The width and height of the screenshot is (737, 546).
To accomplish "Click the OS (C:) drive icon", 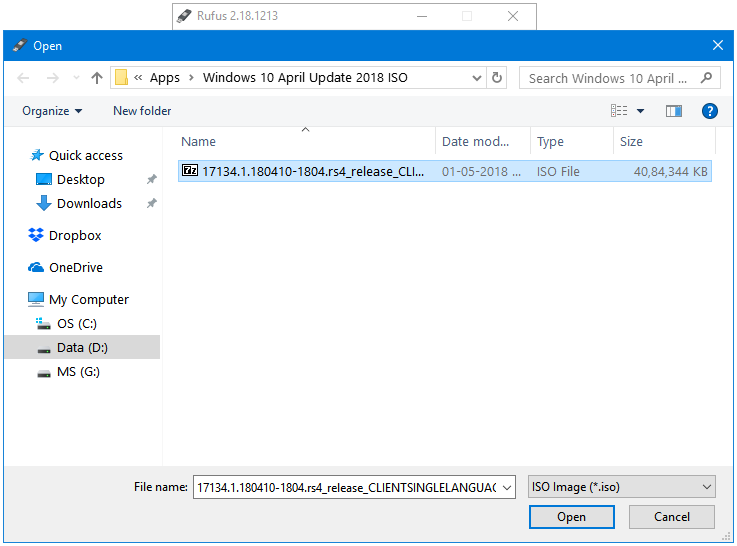I will (x=43, y=323).
